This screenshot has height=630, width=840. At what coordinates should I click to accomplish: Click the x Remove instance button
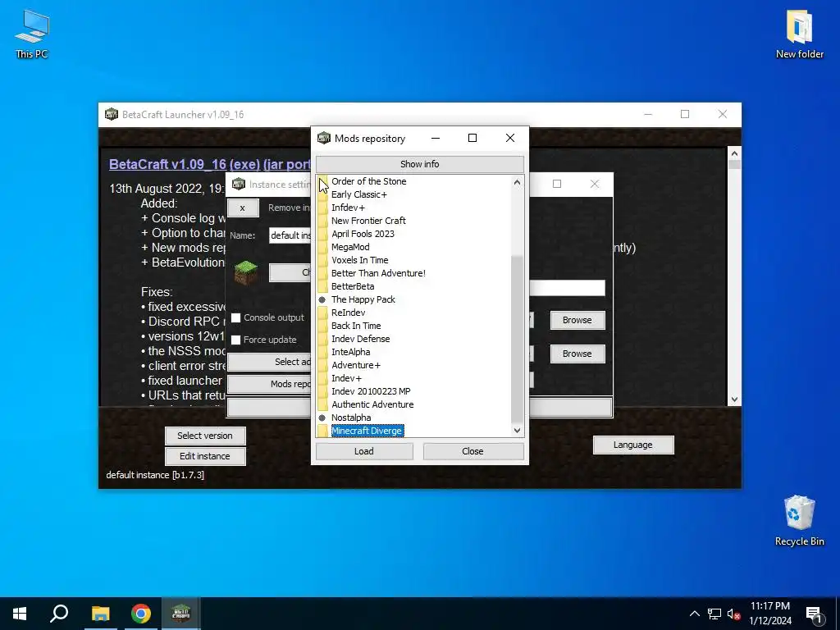point(243,208)
